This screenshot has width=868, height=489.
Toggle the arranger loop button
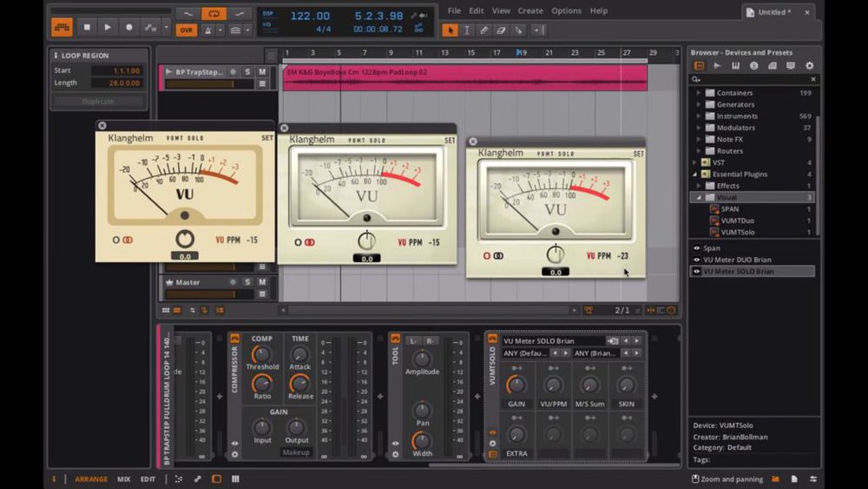[x=214, y=14]
